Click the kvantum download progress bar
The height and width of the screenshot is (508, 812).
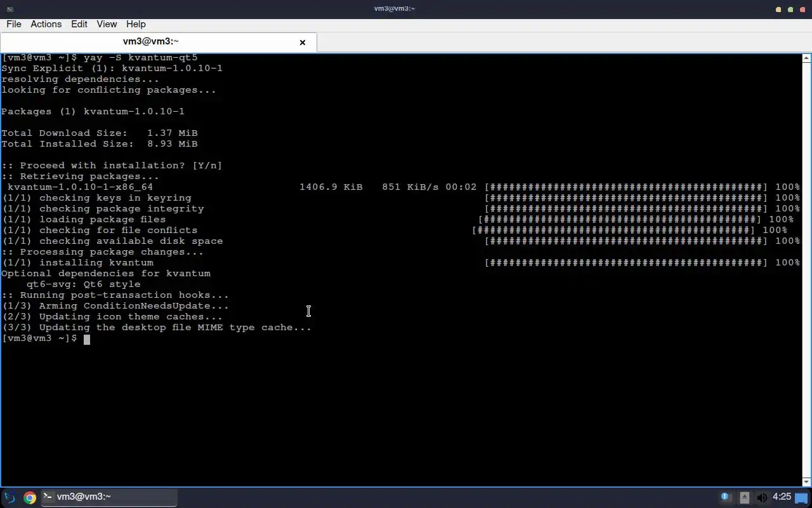tap(626, 187)
